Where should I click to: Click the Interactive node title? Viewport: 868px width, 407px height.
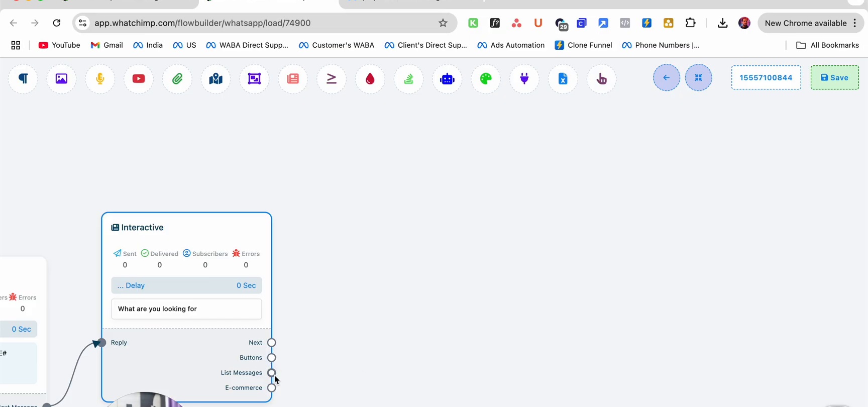(138, 228)
